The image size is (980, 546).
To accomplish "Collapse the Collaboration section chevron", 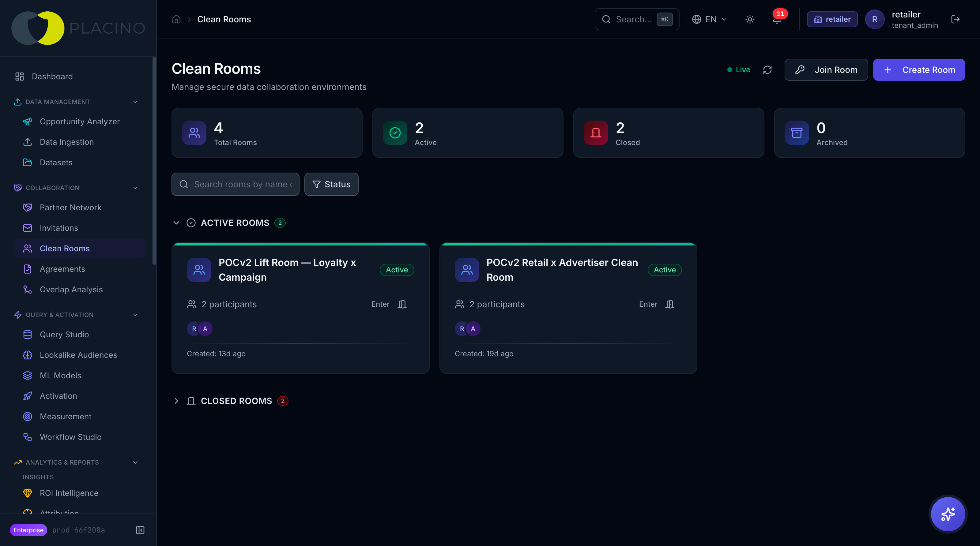I will [x=135, y=188].
